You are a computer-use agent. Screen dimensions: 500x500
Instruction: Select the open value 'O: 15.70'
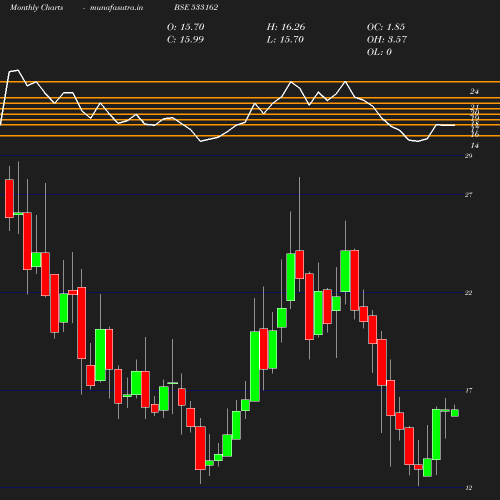click(186, 27)
